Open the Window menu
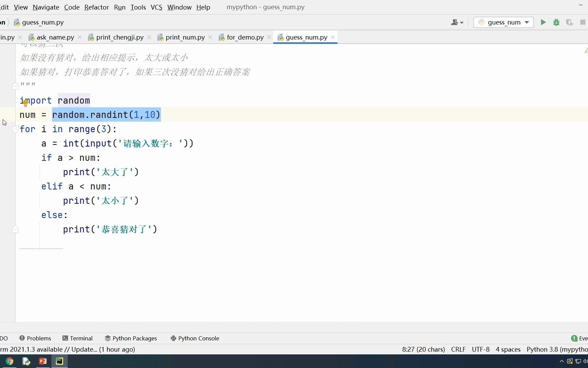This screenshot has width=588, height=368. pos(179,7)
